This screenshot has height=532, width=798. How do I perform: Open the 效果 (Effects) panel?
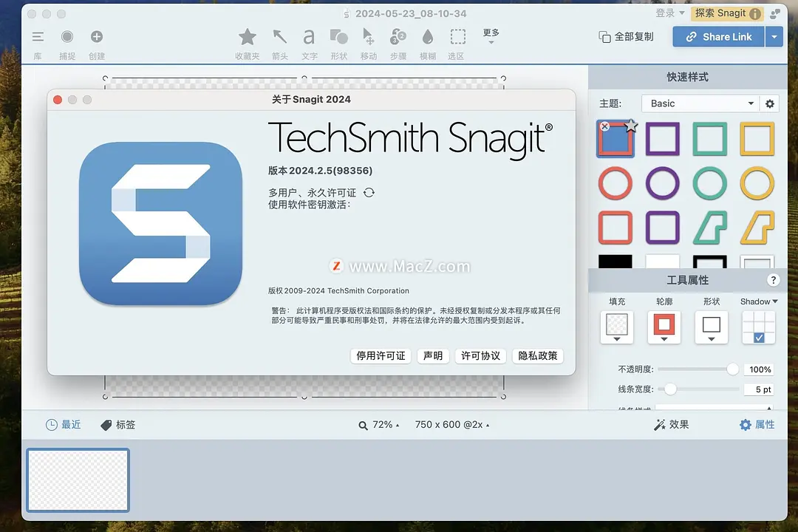(x=672, y=425)
